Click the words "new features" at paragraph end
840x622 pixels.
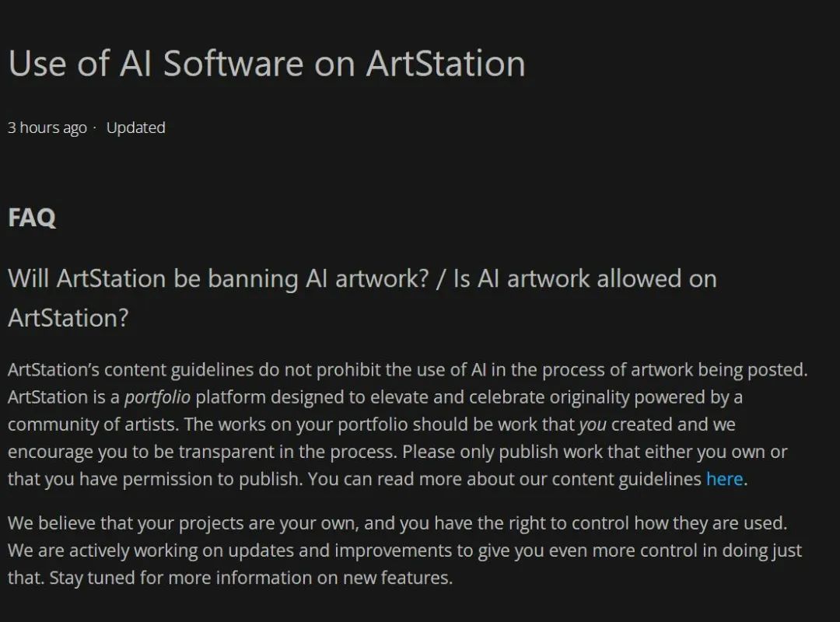tap(395, 578)
